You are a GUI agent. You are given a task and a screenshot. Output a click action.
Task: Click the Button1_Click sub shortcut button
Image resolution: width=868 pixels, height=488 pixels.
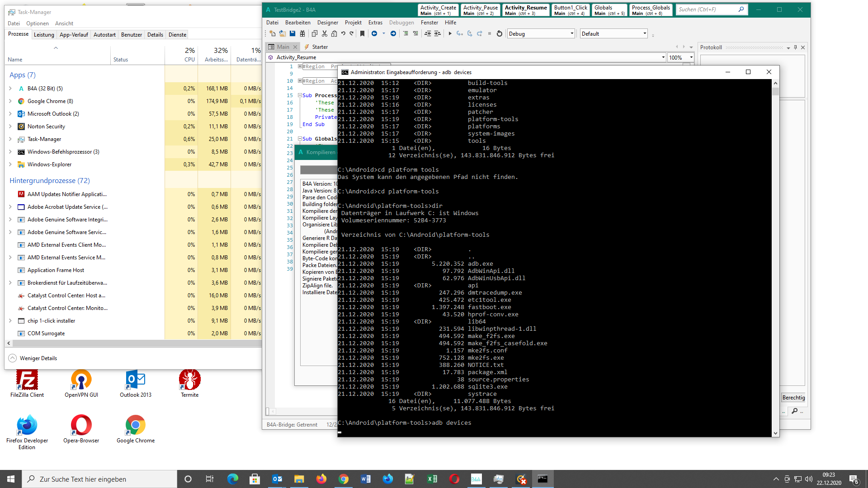[571, 10]
